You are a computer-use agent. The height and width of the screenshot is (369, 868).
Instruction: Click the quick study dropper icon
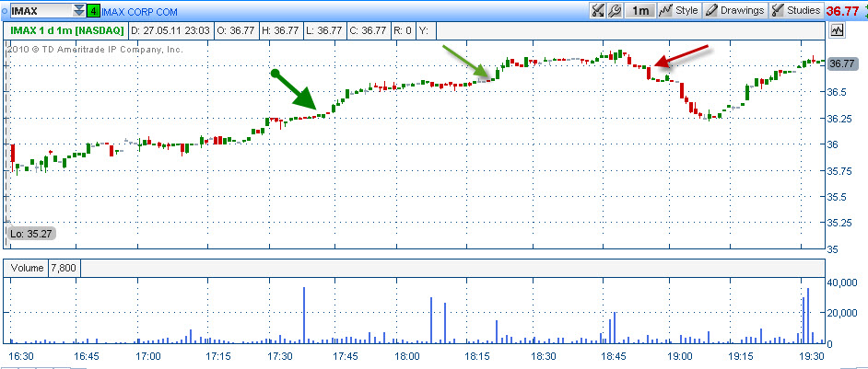pos(597,10)
